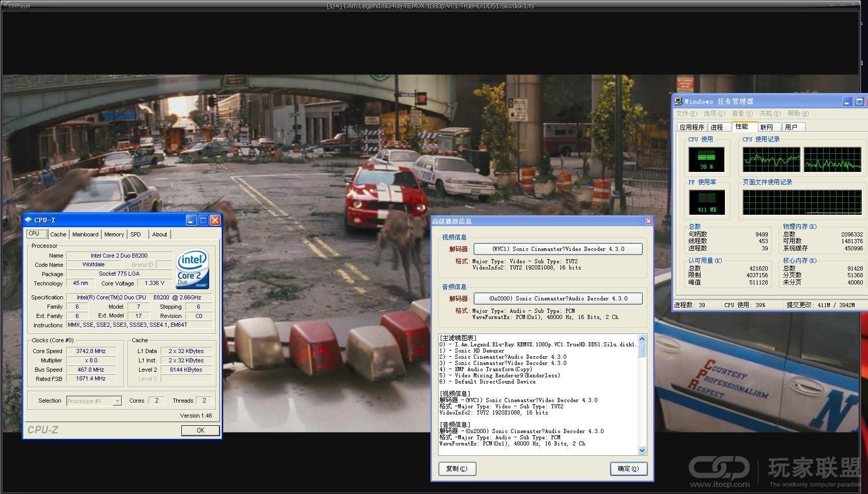
Task: Minimize the CPU-Z window
Action: click(191, 220)
